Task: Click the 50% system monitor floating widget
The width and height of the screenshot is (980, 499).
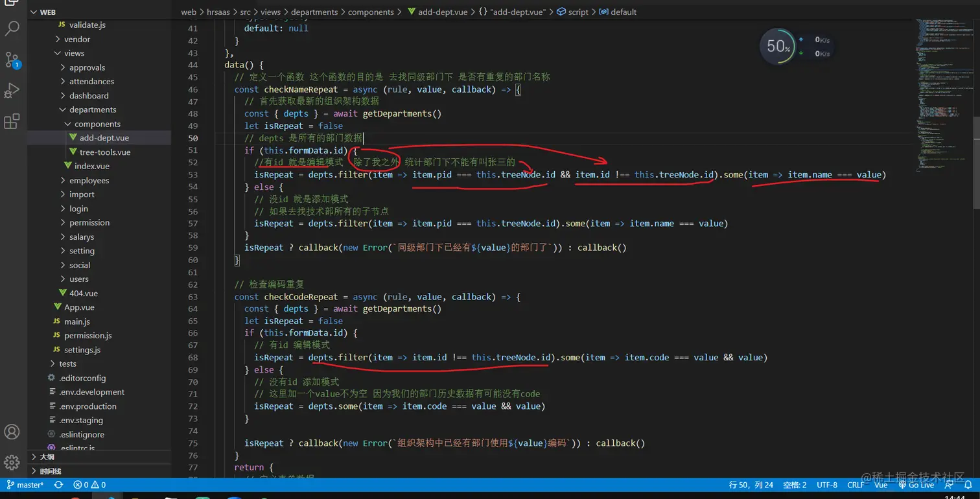Action: pyautogui.click(x=778, y=47)
